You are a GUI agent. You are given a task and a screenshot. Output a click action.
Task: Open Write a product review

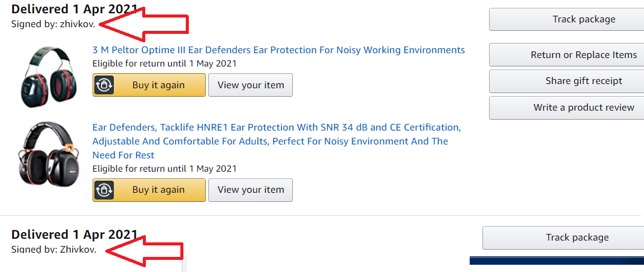tap(566, 108)
